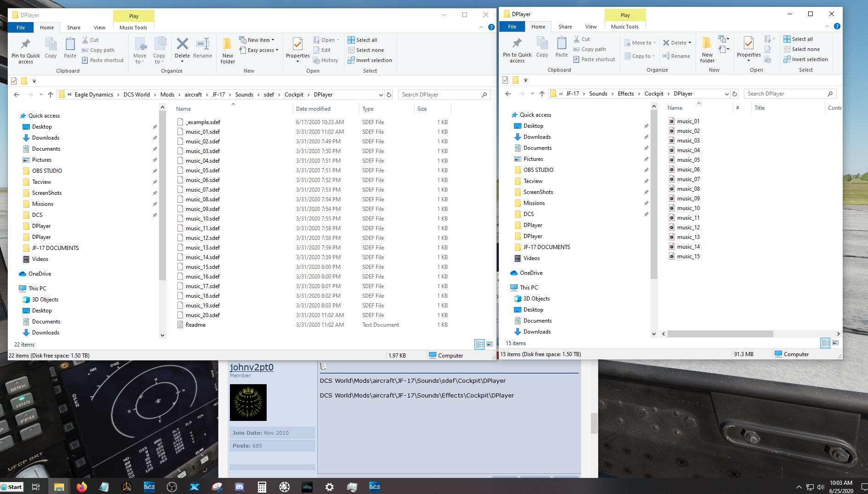The image size is (868, 494).
Task: Open Copy to dropdown in left window
Action: tap(159, 51)
